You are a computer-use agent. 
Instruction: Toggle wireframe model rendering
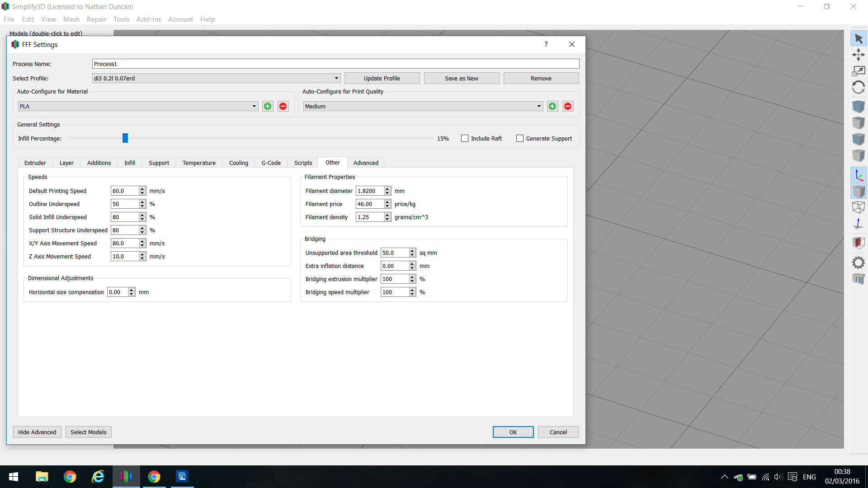(859, 207)
